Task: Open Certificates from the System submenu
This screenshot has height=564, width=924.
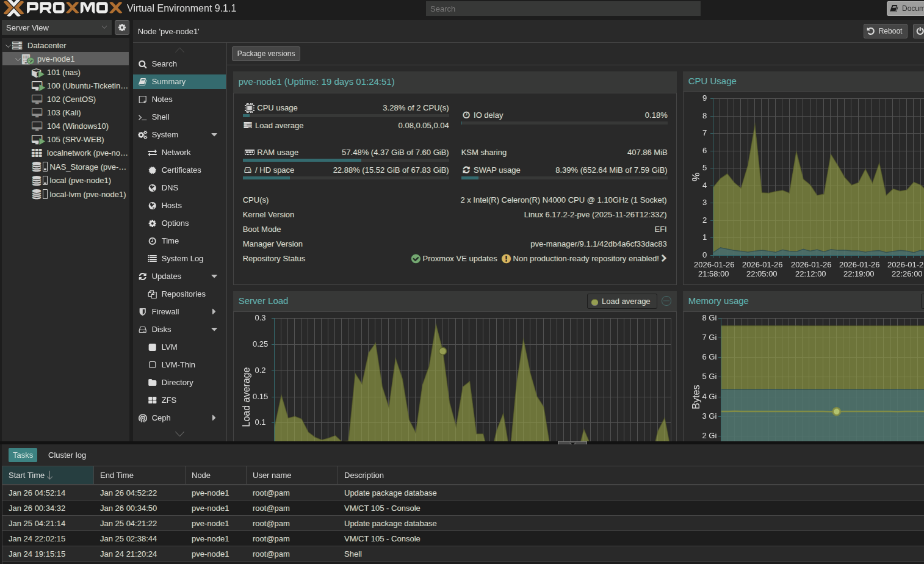Action: point(181,170)
